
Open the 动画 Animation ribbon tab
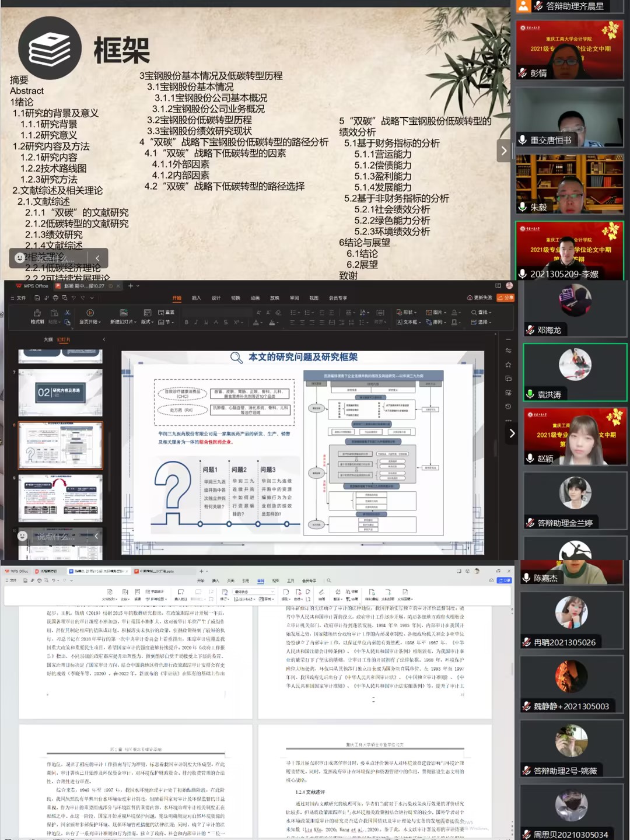pyautogui.click(x=255, y=297)
